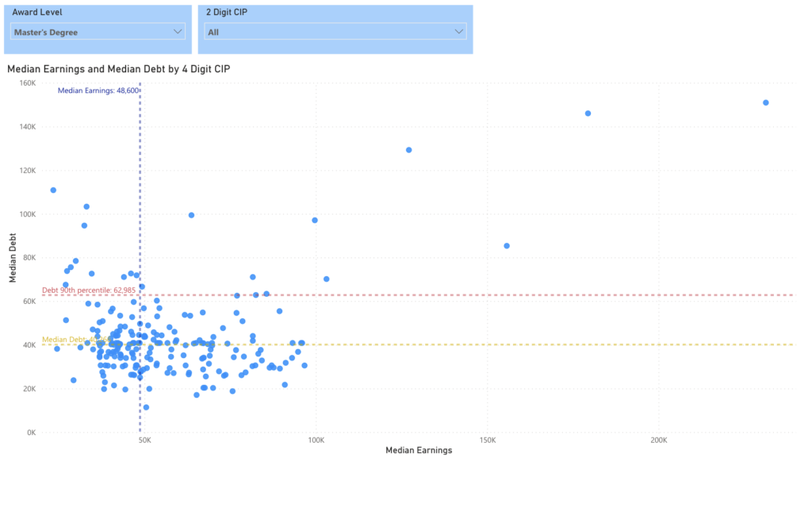Screen dimensions: 812x508
Task: Expand the 2 Digit CIP dropdown
Action: tap(334, 32)
